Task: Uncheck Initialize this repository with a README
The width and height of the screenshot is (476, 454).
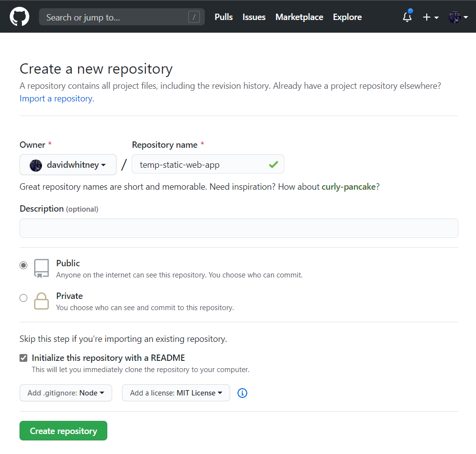Action: click(x=23, y=358)
